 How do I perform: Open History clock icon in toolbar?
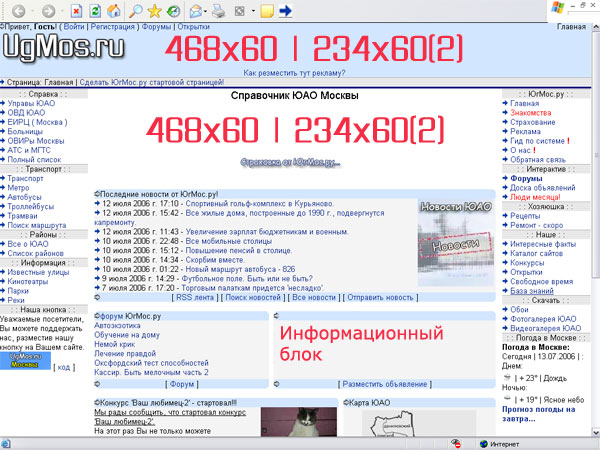tap(173, 11)
